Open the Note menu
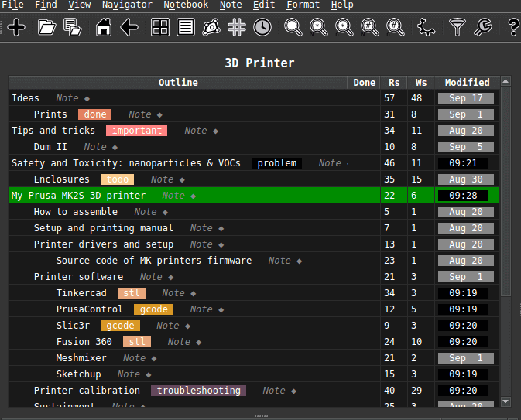This screenshot has width=521, height=420. [231, 5]
